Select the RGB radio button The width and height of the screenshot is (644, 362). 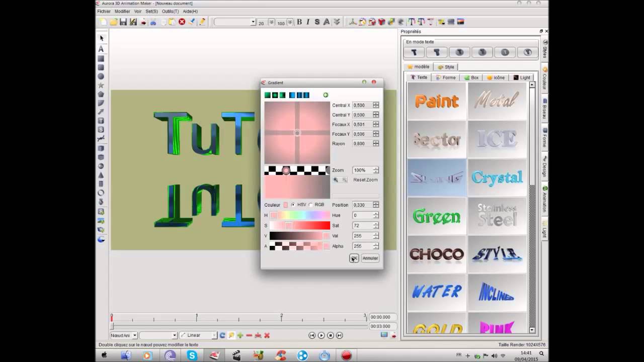[x=310, y=205]
